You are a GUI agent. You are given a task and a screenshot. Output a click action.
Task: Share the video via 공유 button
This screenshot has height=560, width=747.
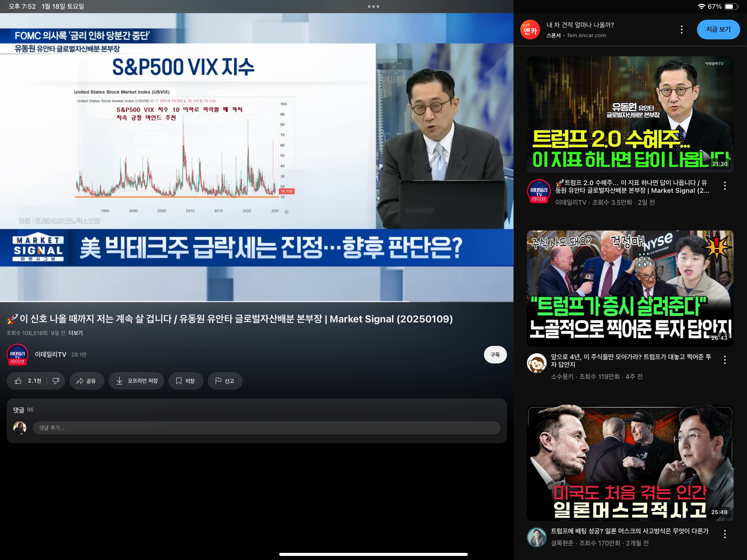[86, 381]
